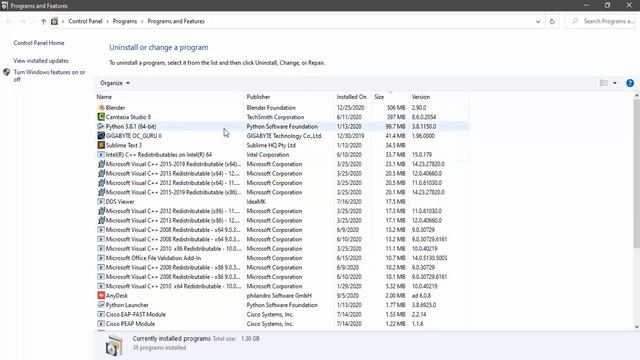Image resolution: width=640 pixels, height=360 pixels.
Task: Open View installed updates link
Action: (41, 61)
